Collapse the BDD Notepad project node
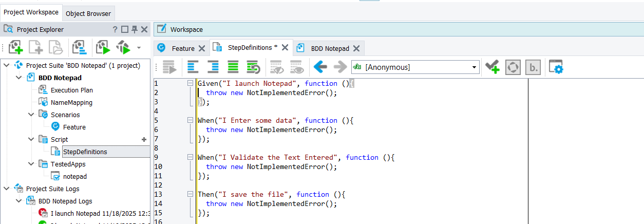 (18, 78)
